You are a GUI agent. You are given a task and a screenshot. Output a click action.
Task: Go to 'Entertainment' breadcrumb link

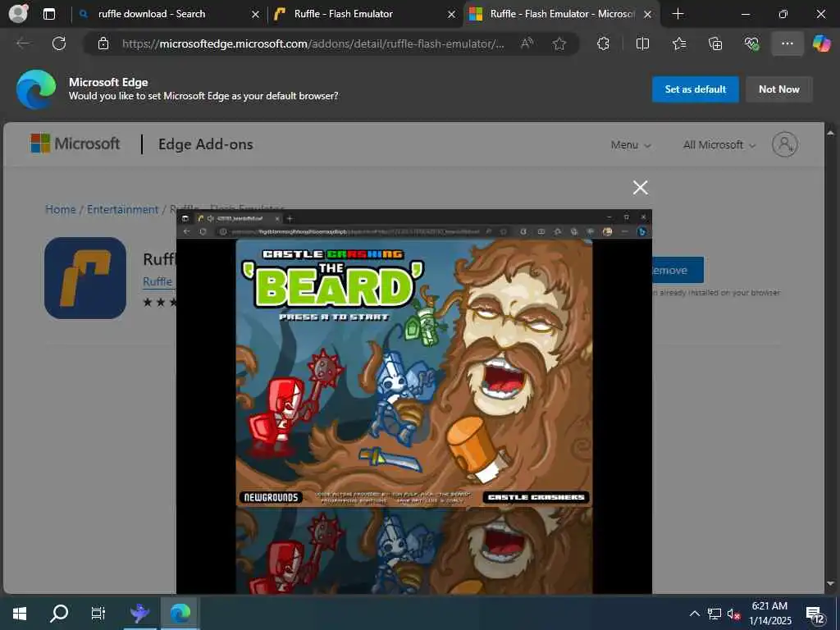123,209
